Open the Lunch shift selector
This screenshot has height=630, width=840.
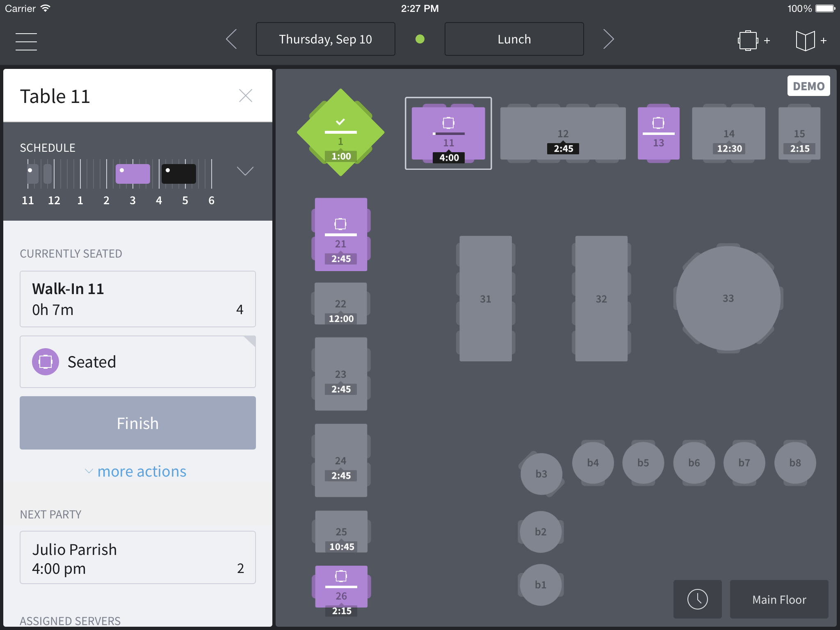(x=514, y=39)
